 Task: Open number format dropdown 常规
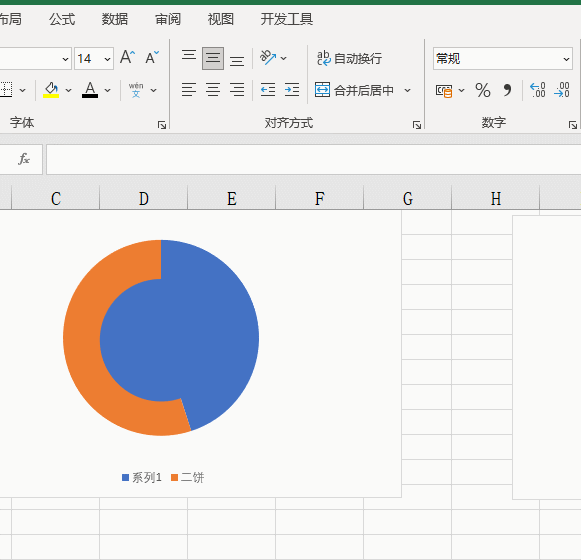[503, 59]
